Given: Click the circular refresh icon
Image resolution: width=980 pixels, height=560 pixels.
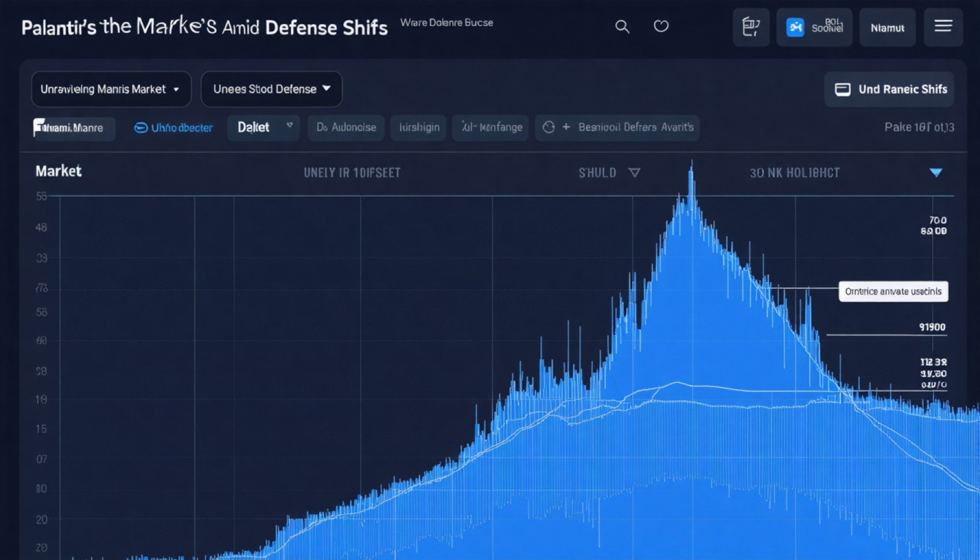Looking at the screenshot, I should pos(549,127).
